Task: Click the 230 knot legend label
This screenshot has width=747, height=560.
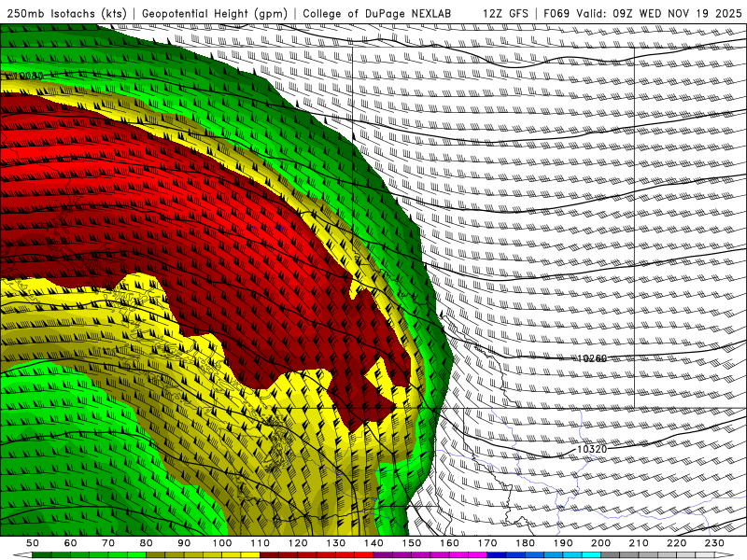Action: (x=714, y=543)
